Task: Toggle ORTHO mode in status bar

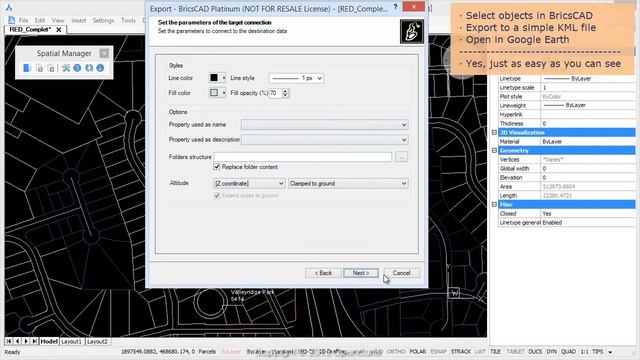Action: [396, 351]
